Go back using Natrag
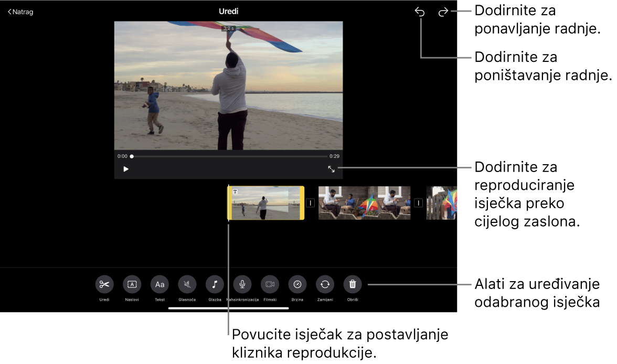This screenshot has width=617, height=364. (21, 12)
